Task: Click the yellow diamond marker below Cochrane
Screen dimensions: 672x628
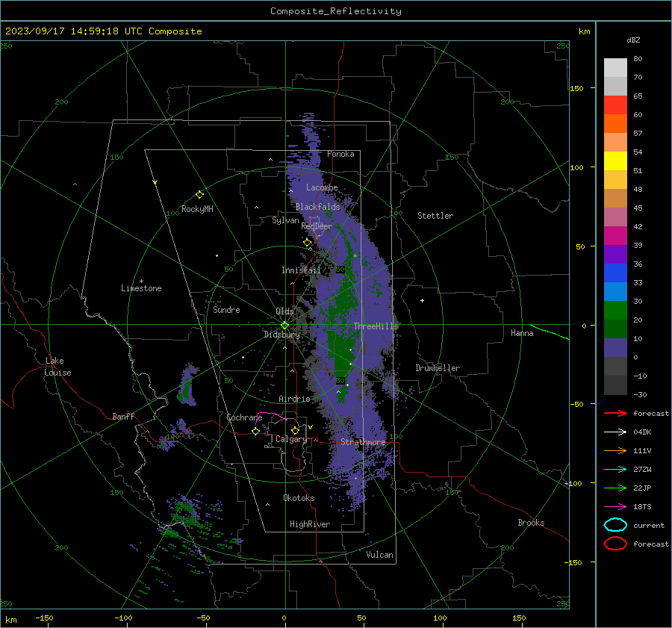Action: click(255, 432)
